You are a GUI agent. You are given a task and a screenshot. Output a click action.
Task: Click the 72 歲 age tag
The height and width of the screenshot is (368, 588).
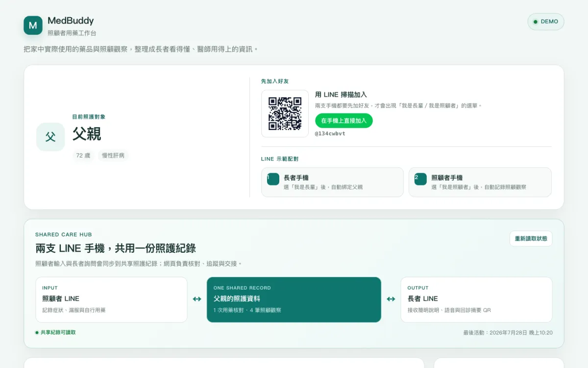(83, 156)
